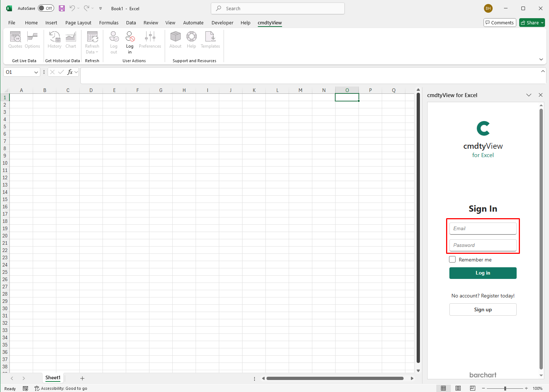Click the Password input field
549x392 pixels.
[483, 245]
